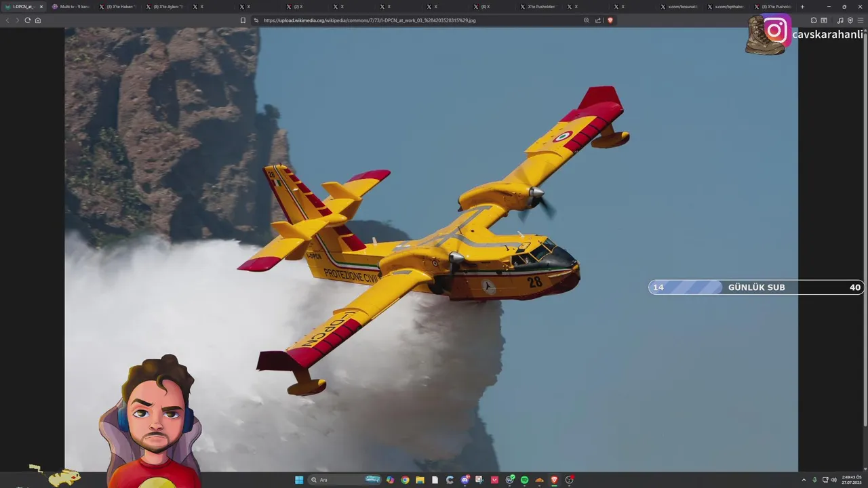Click the microphone tray icon
868x488 pixels.
pyautogui.click(x=814, y=480)
